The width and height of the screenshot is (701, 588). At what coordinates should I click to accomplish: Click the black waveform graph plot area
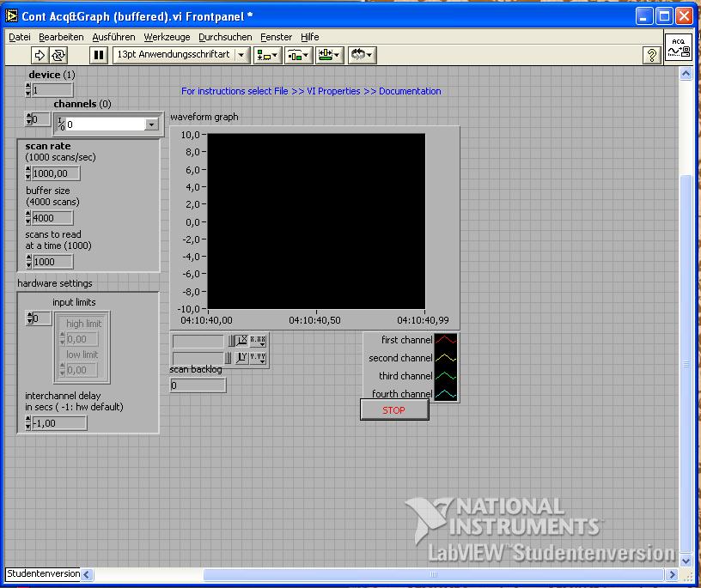pyautogui.click(x=316, y=221)
